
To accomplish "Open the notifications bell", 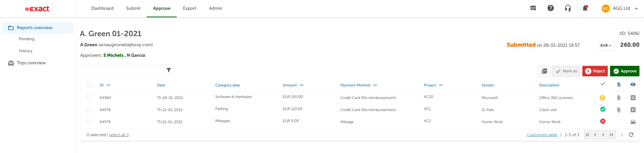I will pyautogui.click(x=585, y=8).
